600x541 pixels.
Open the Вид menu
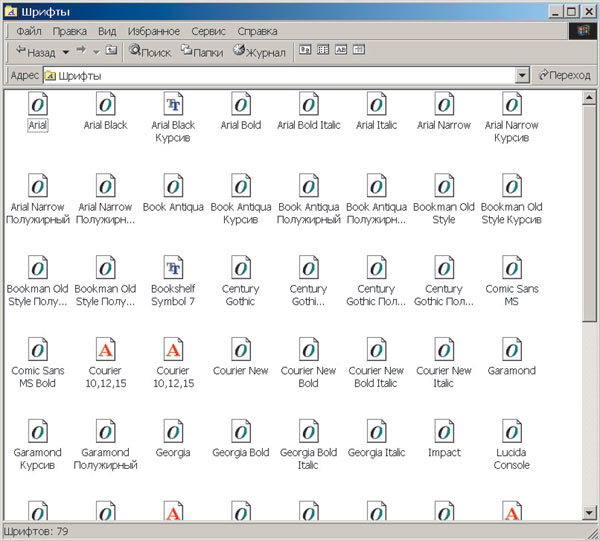107,31
